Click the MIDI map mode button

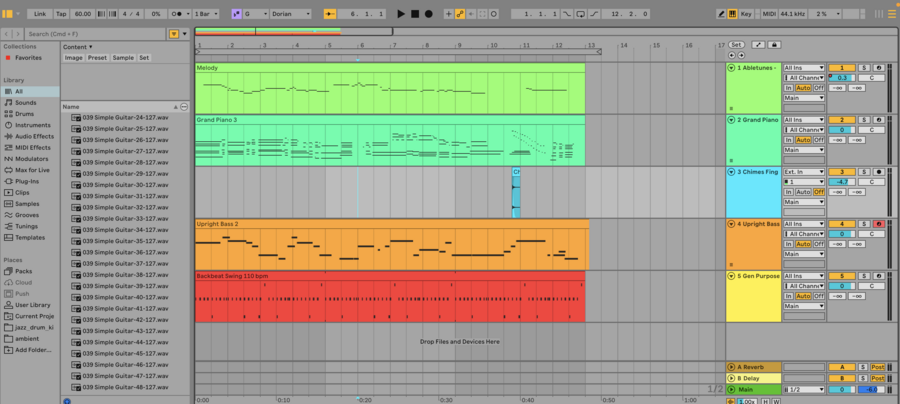769,14
